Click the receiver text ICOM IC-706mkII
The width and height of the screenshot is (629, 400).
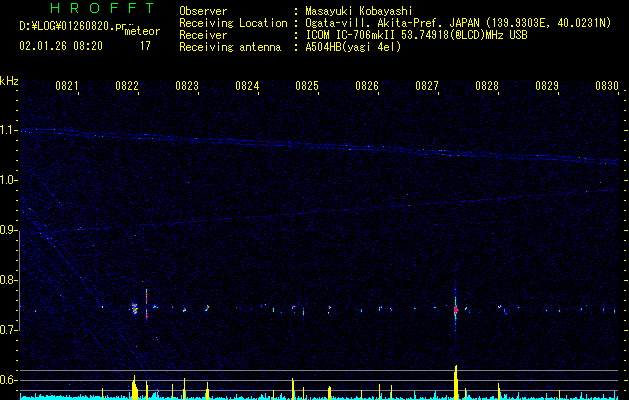[351, 35]
